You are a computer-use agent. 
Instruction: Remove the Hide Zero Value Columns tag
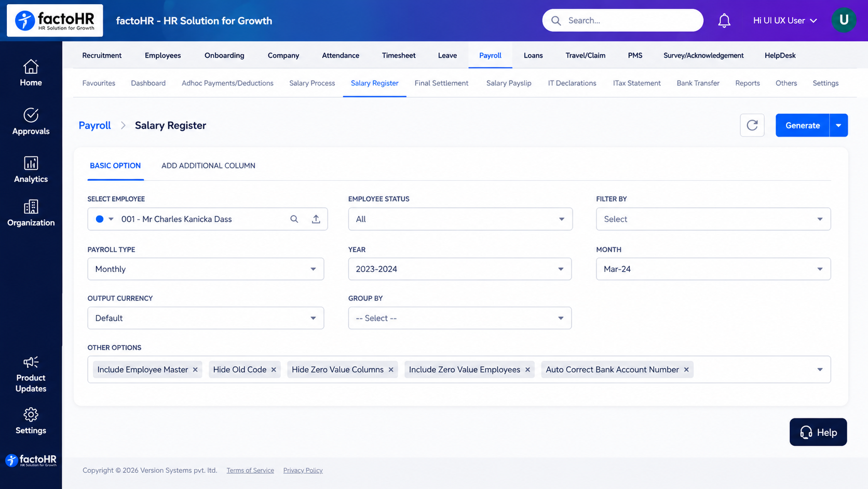(391, 369)
